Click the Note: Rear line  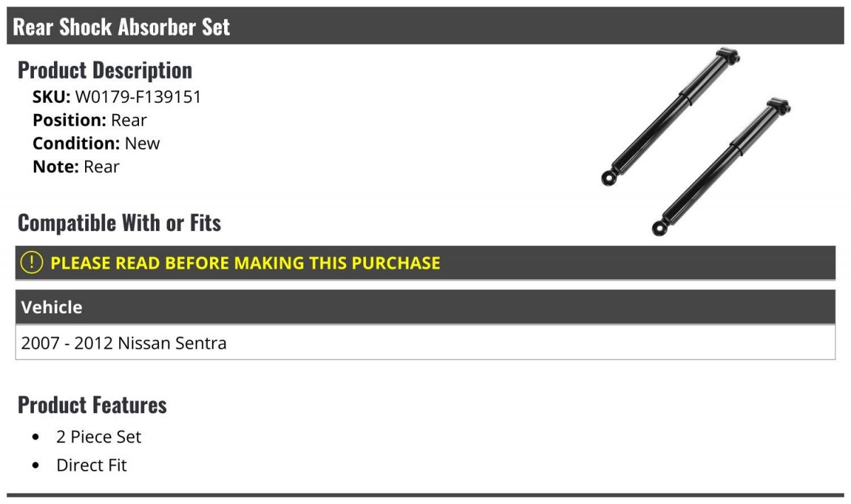76,167
